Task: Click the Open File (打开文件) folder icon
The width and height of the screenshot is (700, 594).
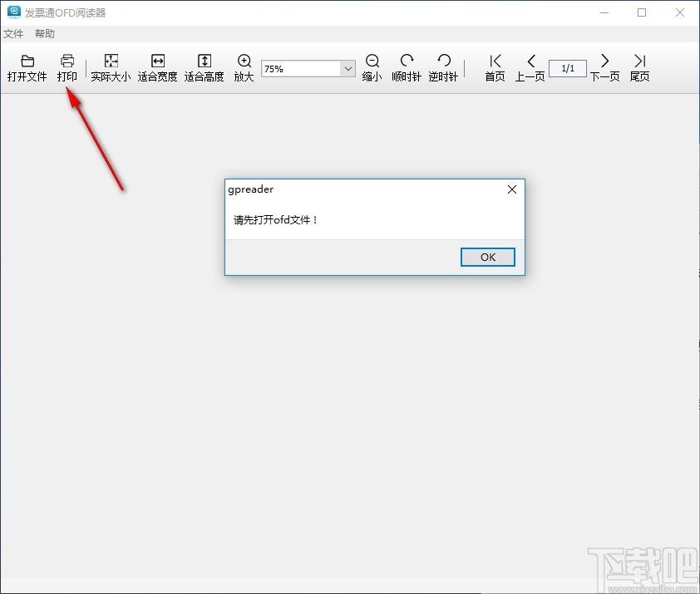Action: point(27,61)
